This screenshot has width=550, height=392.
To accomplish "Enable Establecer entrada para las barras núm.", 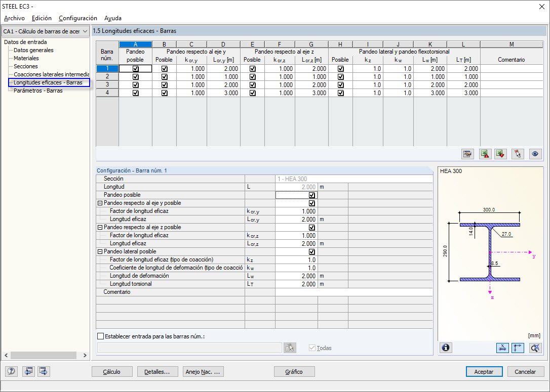I will (101, 336).
